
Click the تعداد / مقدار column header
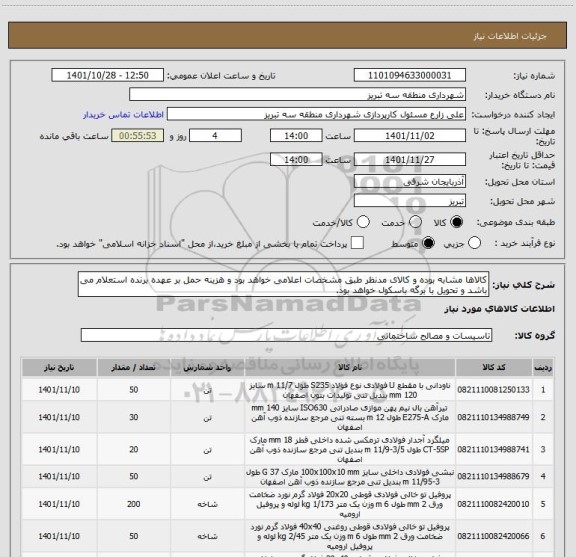tap(134, 368)
